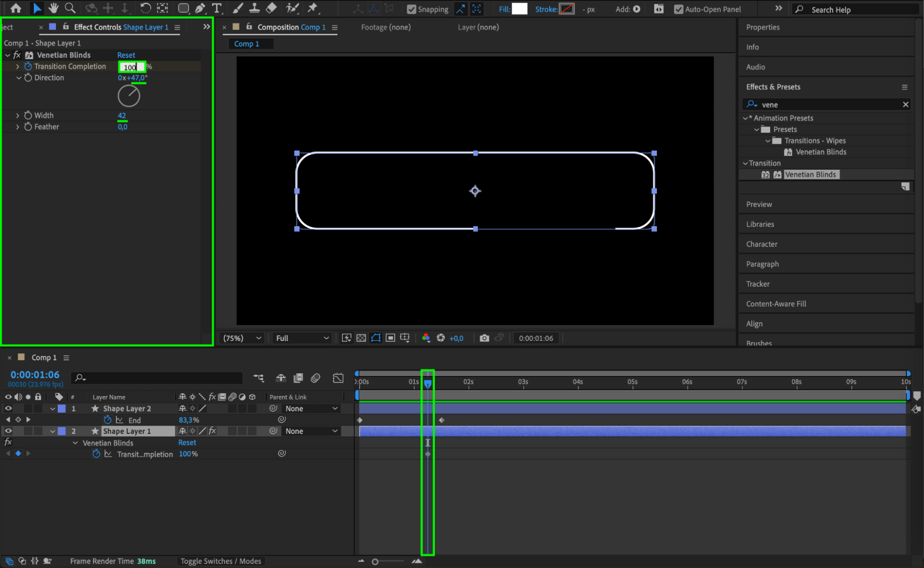The width and height of the screenshot is (924, 568).
Task: Select the Zoom magnifier tool
Action: tap(70, 8)
